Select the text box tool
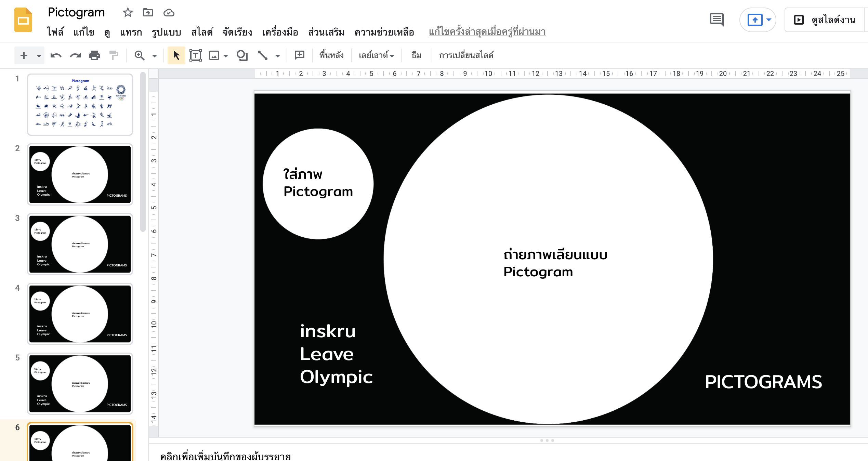 (195, 55)
